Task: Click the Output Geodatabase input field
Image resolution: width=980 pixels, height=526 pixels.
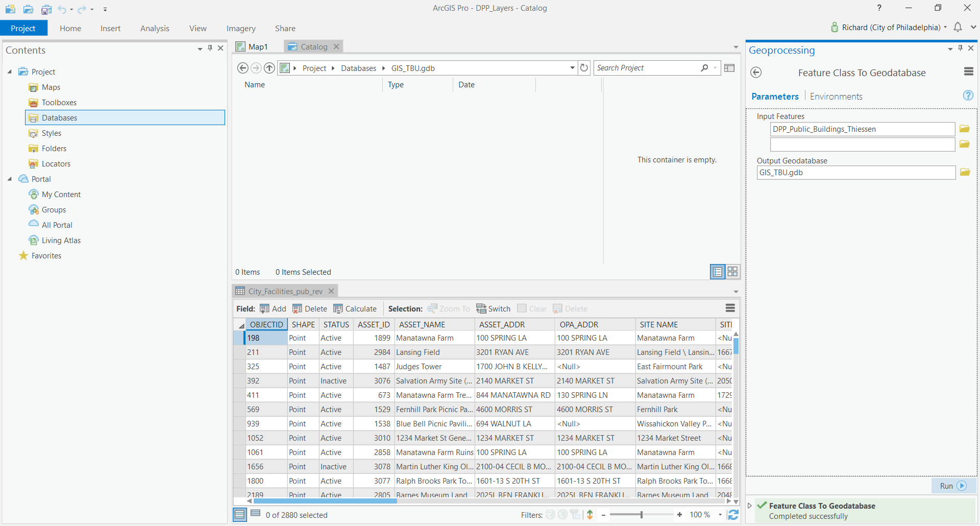Action: pyautogui.click(x=856, y=173)
